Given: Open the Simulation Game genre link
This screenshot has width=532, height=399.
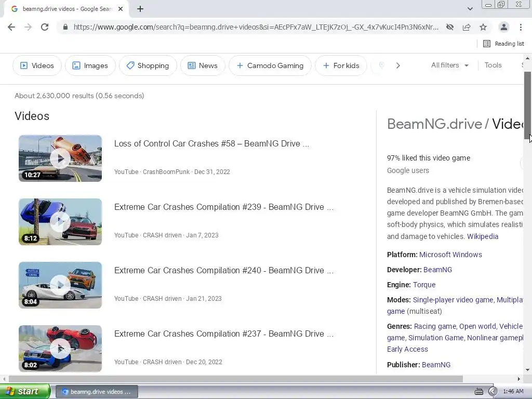Looking at the screenshot, I should (436, 338).
